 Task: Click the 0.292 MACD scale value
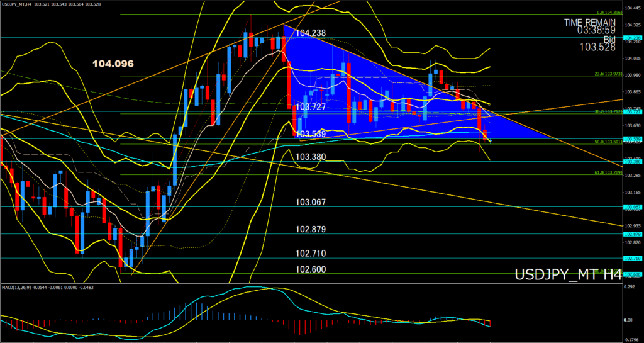[630, 287]
